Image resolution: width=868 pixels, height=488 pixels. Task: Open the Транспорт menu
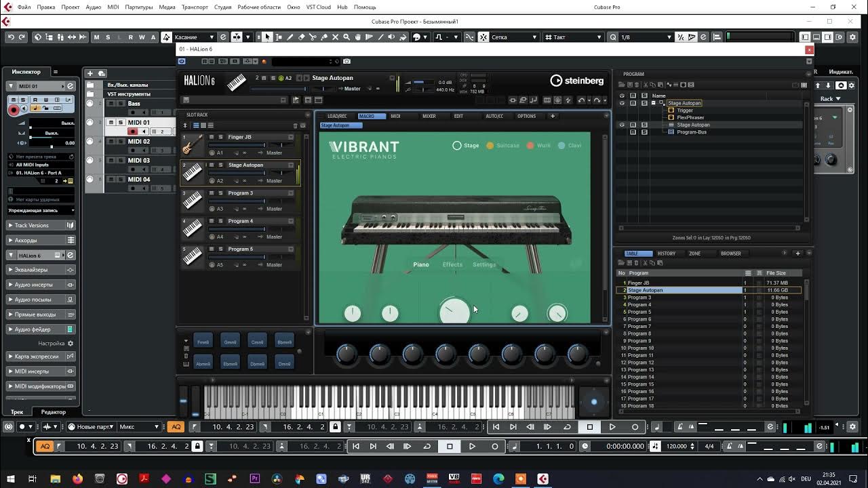click(195, 7)
